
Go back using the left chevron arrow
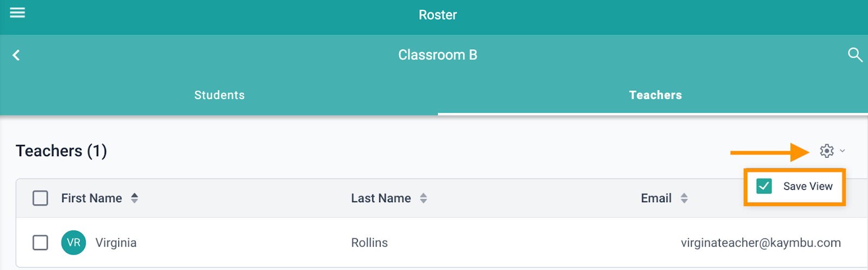[16, 55]
